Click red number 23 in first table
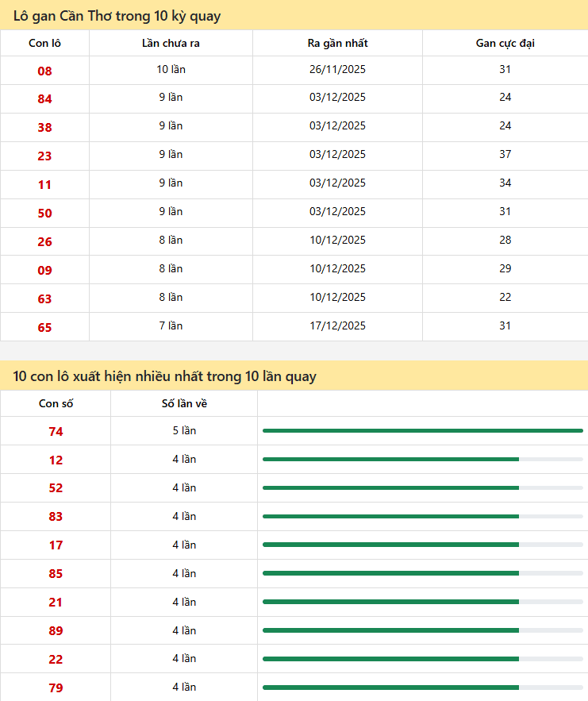The height and width of the screenshot is (701, 588). click(x=44, y=156)
